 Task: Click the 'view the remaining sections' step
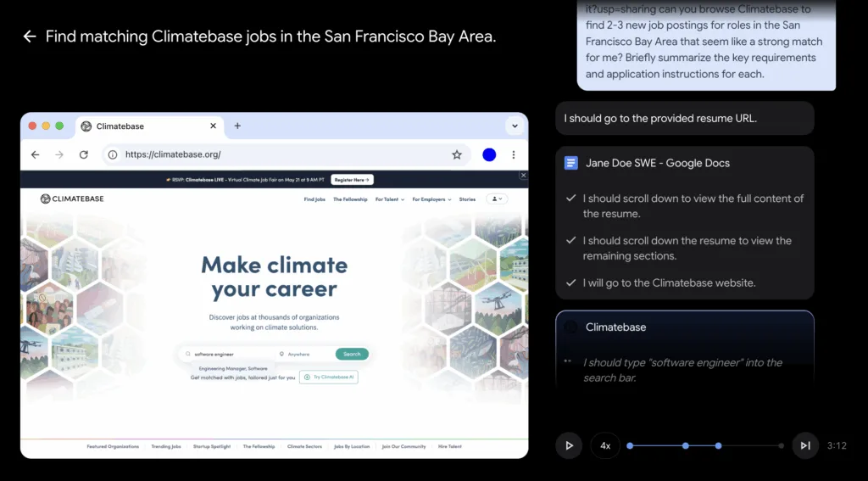[x=687, y=249]
